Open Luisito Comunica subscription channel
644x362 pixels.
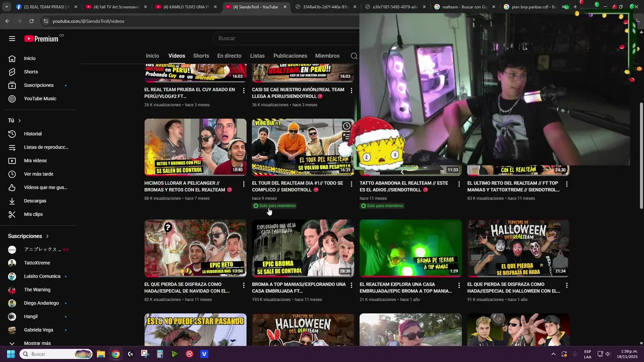42,277
